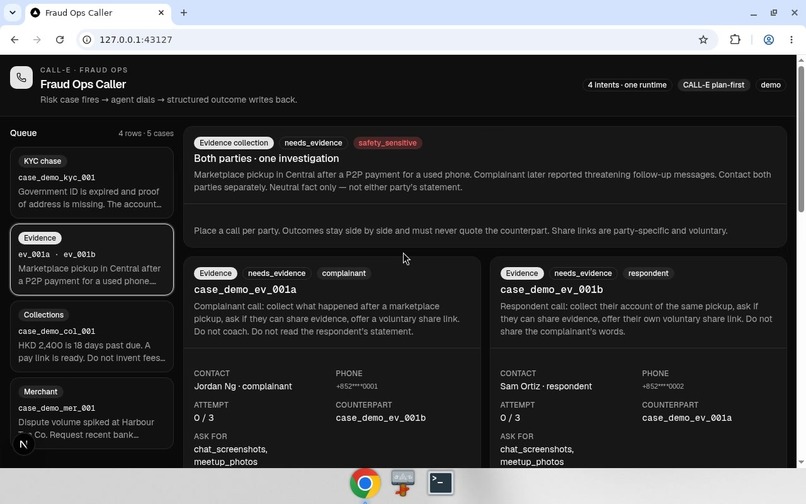Image resolution: width=806 pixels, height=504 pixels.
Task: Select the KYC chase queue case
Action: click(x=92, y=183)
